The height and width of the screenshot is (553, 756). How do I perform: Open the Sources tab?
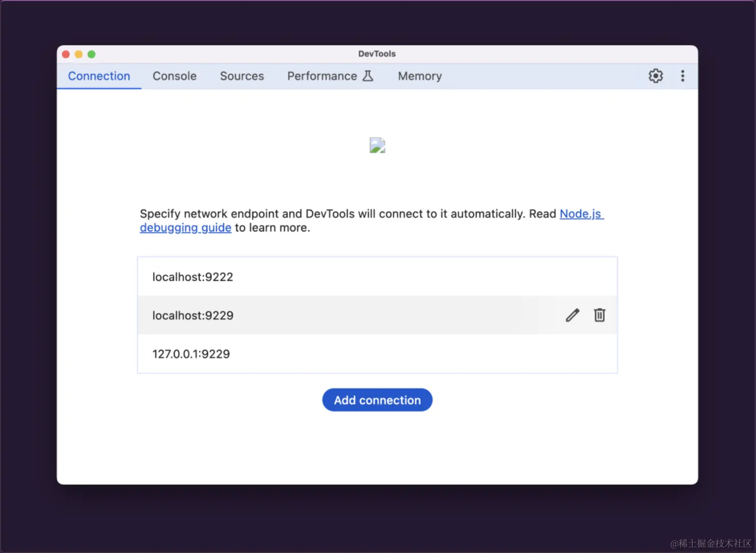242,76
